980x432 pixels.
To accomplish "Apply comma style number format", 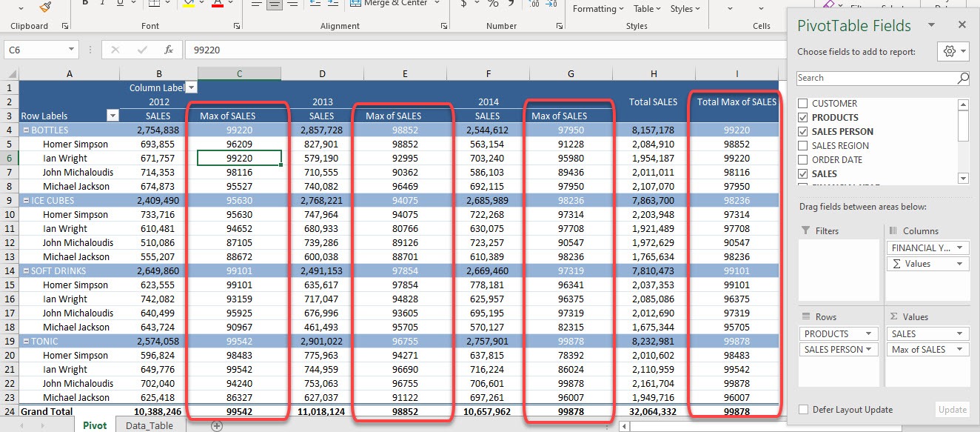I will 511,4.
